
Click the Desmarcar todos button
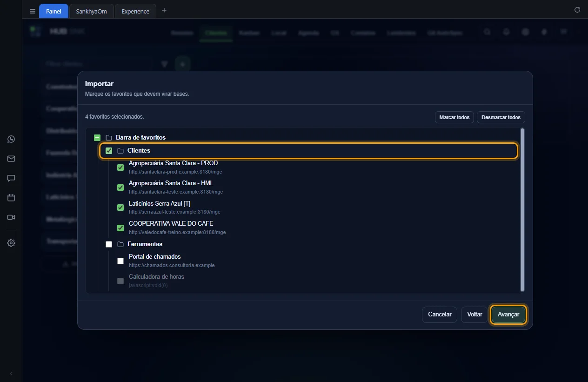pyautogui.click(x=501, y=117)
